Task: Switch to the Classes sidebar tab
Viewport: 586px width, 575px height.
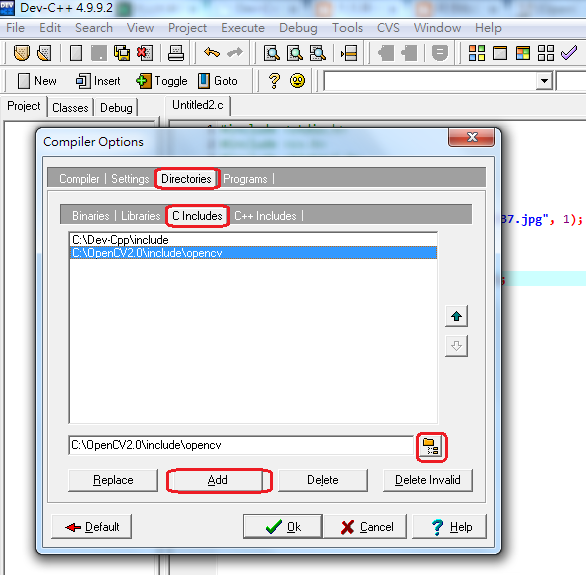Action: [x=70, y=108]
